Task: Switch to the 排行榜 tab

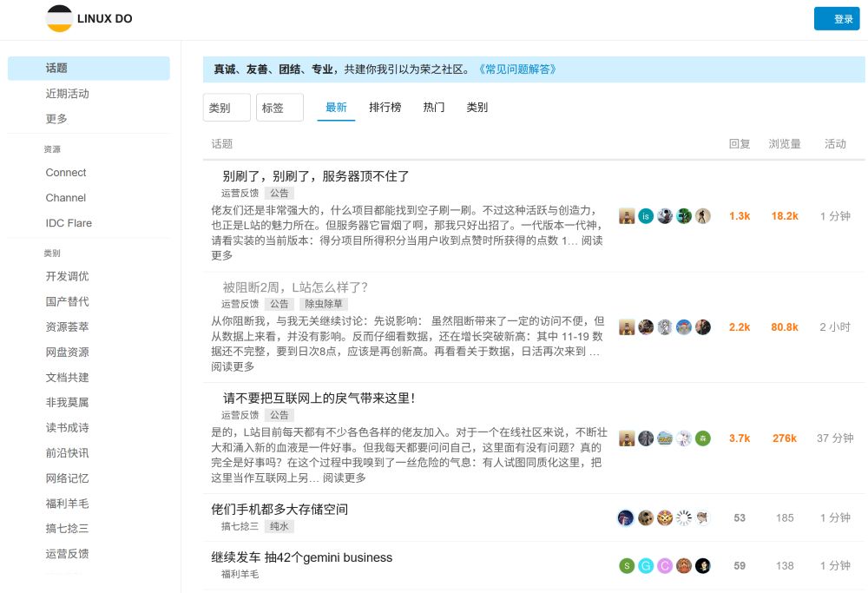Action: 385,108
